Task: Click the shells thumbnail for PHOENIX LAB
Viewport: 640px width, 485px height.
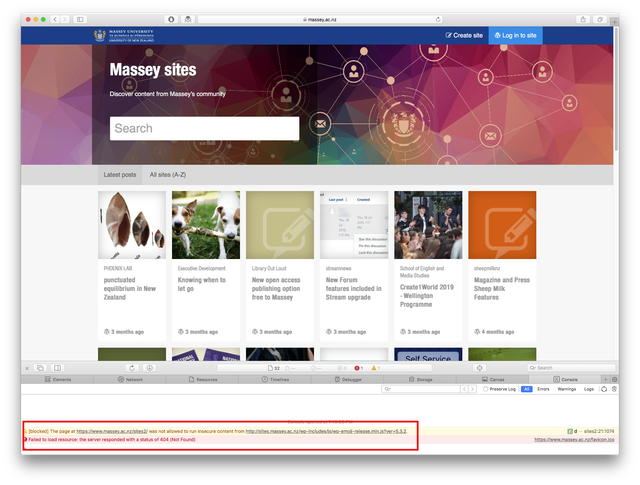Action: click(x=132, y=225)
